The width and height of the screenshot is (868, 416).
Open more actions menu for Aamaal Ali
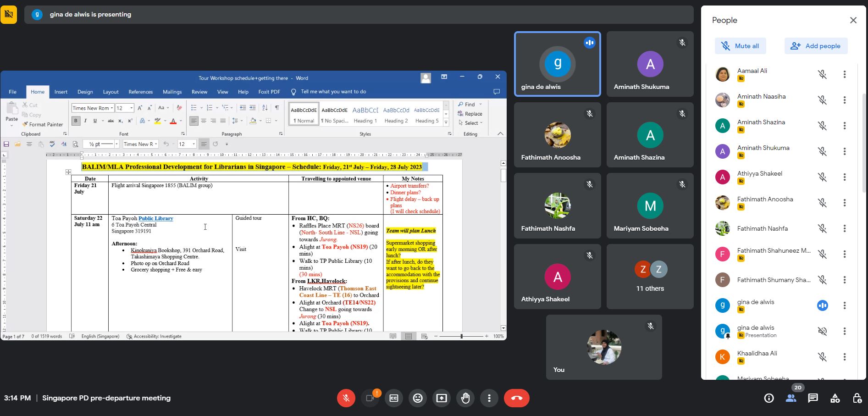(x=844, y=74)
